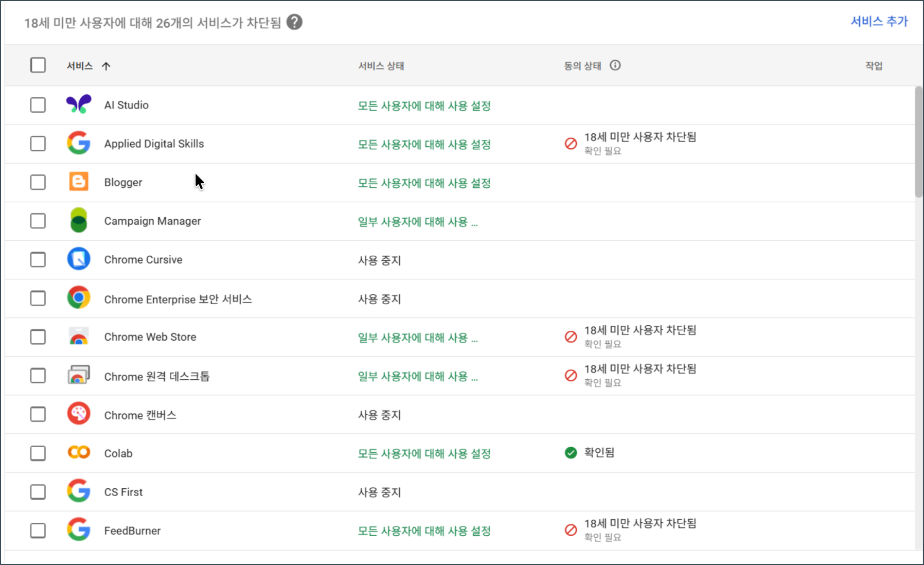Click the Applied Digital Skills name
This screenshot has width=924, height=565.
[x=154, y=144]
